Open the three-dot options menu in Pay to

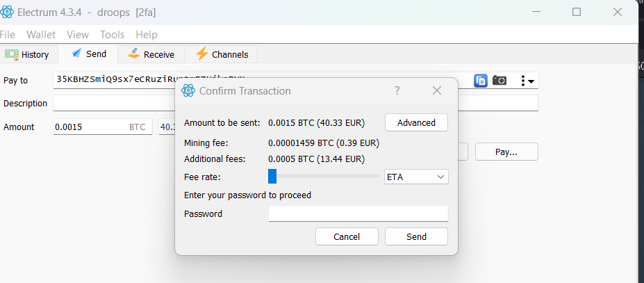[x=527, y=81]
